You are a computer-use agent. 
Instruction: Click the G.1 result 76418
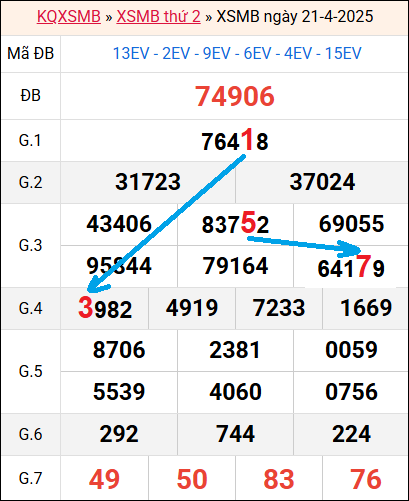[x=235, y=140]
